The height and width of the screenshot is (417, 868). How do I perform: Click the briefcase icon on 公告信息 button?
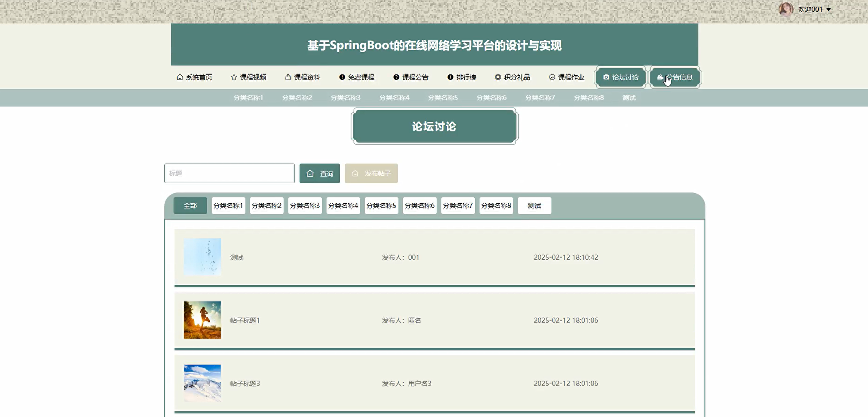coord(660,77)
